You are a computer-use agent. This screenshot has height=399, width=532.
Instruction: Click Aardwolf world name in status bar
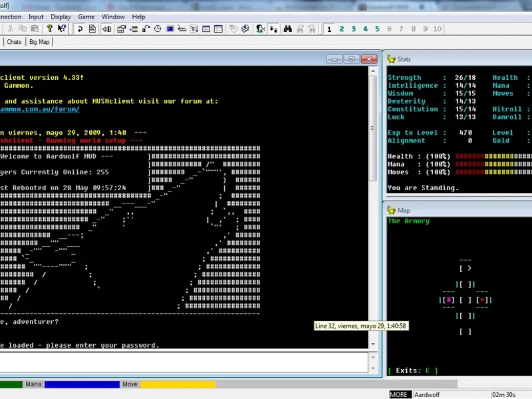427,394
